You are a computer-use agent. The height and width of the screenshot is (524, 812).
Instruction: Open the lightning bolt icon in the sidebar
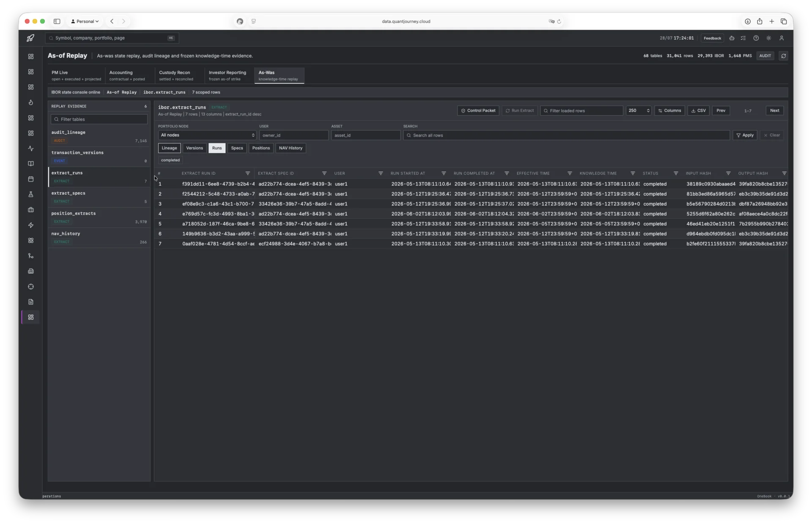[x=31, y=225]
